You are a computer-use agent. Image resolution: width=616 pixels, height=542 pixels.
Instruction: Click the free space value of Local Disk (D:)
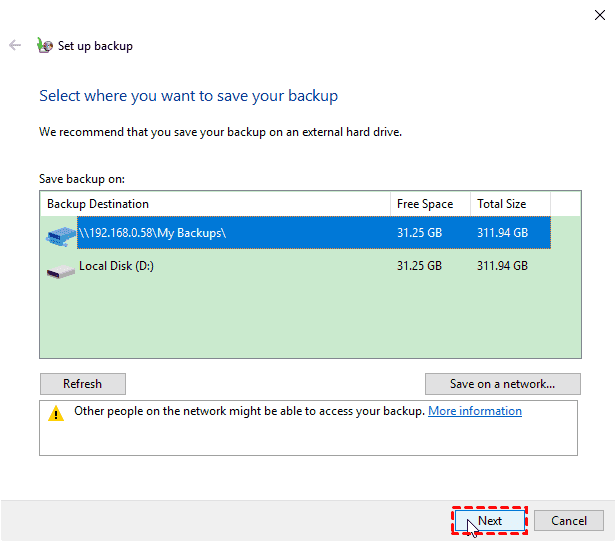tap(419, 266)
